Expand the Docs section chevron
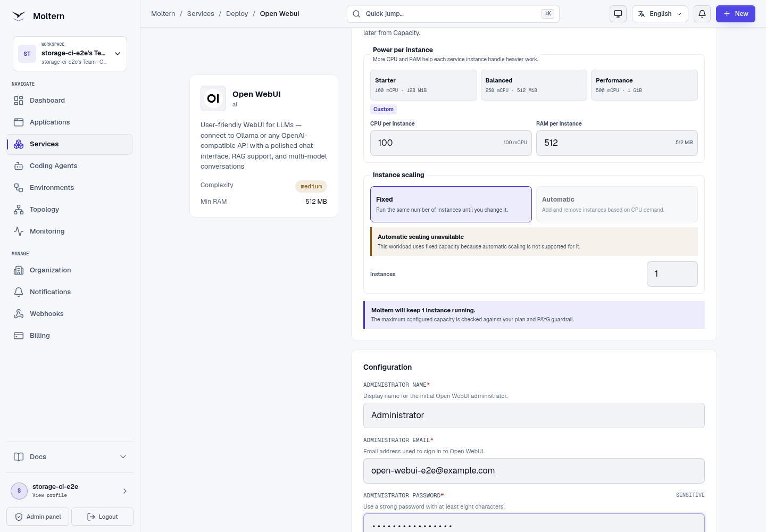 pyautogui.click(x=123, y=457)
